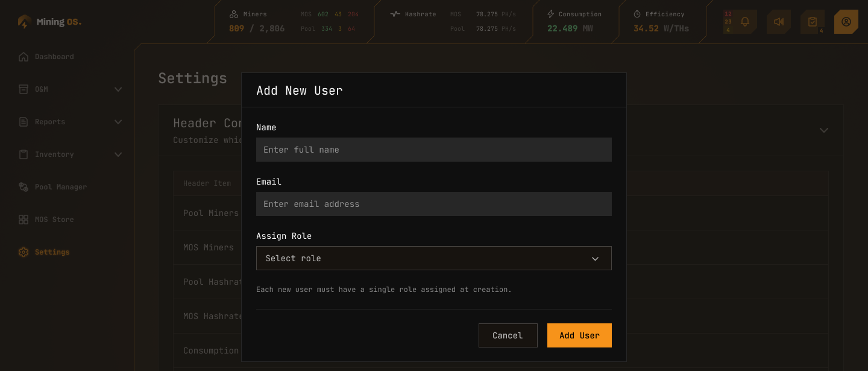Click the Consumption 22.489 MW reading
Screen dimensions: 868x371
click(x=562, y=28)
